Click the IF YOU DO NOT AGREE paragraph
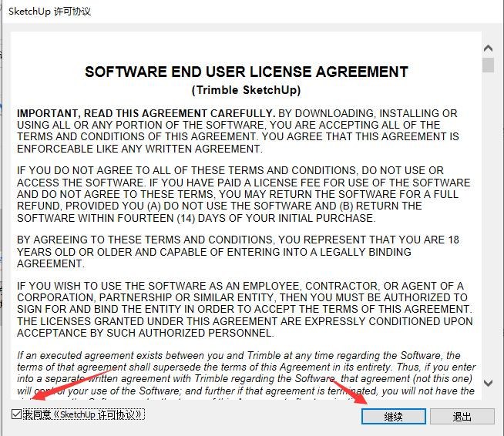504x436 pixels. point(244,194)
